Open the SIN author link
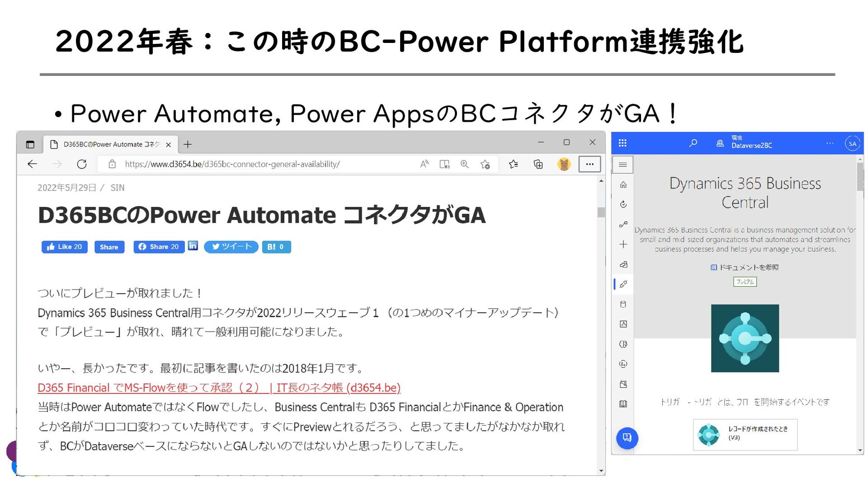The width and height of the screenshot is (868, 488). pos(118,188)
